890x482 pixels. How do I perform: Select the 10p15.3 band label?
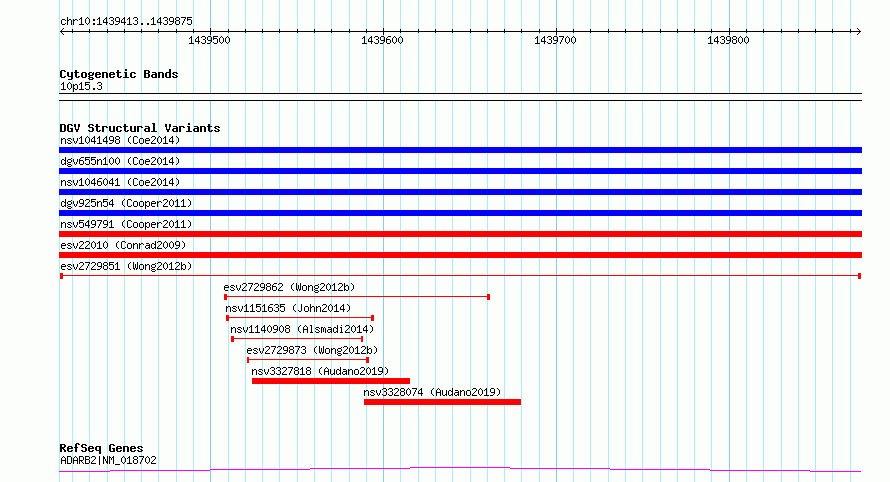tap(81, 86)
